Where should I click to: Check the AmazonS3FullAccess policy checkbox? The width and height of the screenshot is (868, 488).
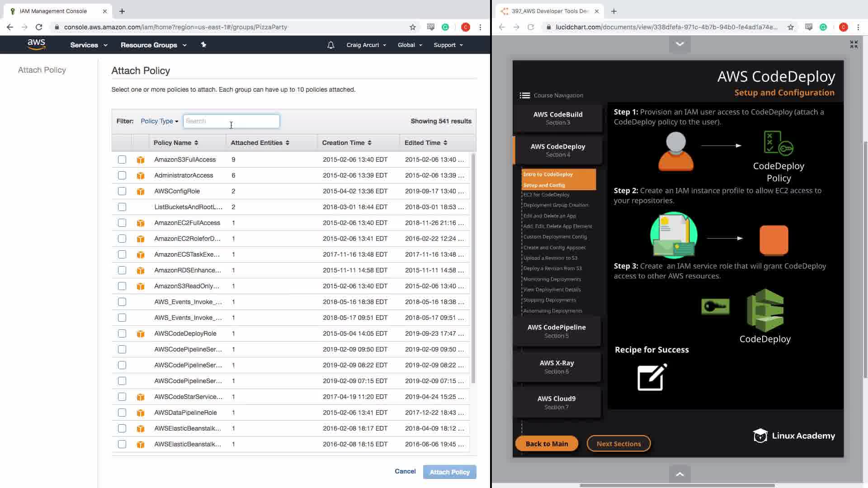[x=122, y=160]
